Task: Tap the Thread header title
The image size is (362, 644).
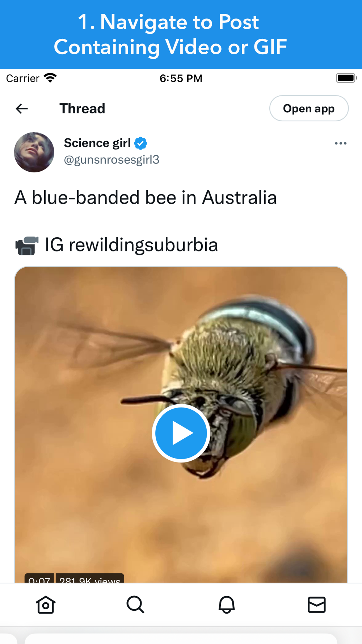Action: coord(82,108)
